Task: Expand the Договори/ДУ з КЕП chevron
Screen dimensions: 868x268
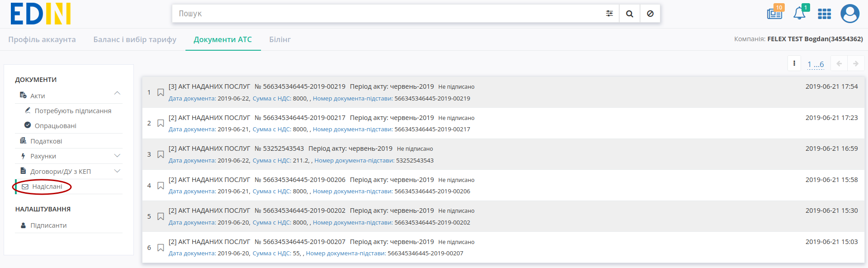Action: tap(117, 171)
